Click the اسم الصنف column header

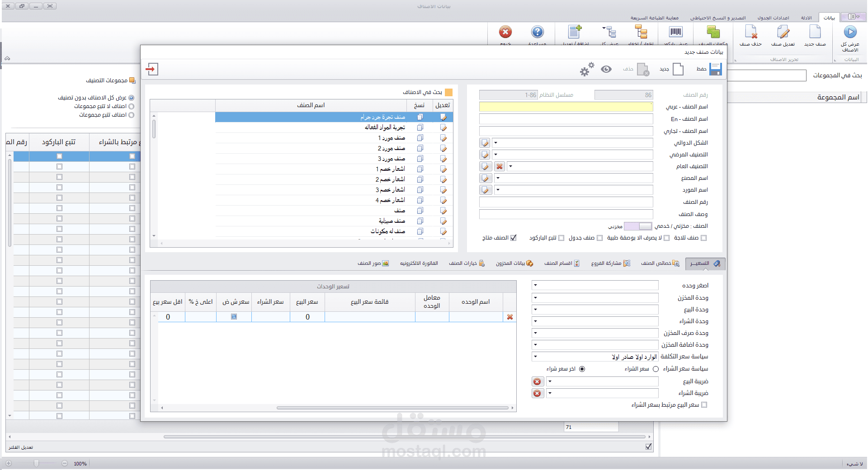click(311, 105)
